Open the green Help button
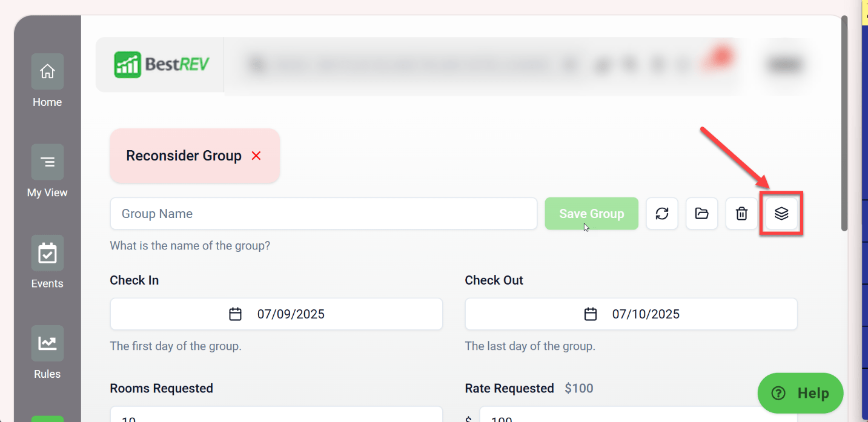Screen dimensions: 868x422 pos(800,393)
